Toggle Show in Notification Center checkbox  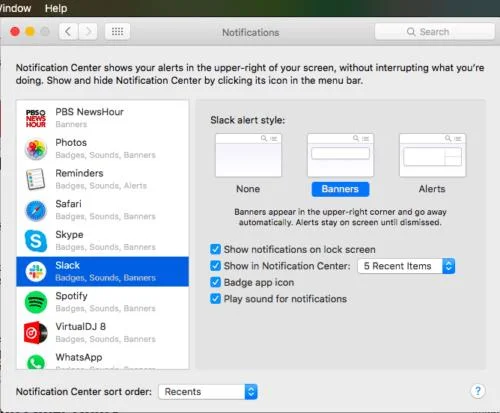215,266
